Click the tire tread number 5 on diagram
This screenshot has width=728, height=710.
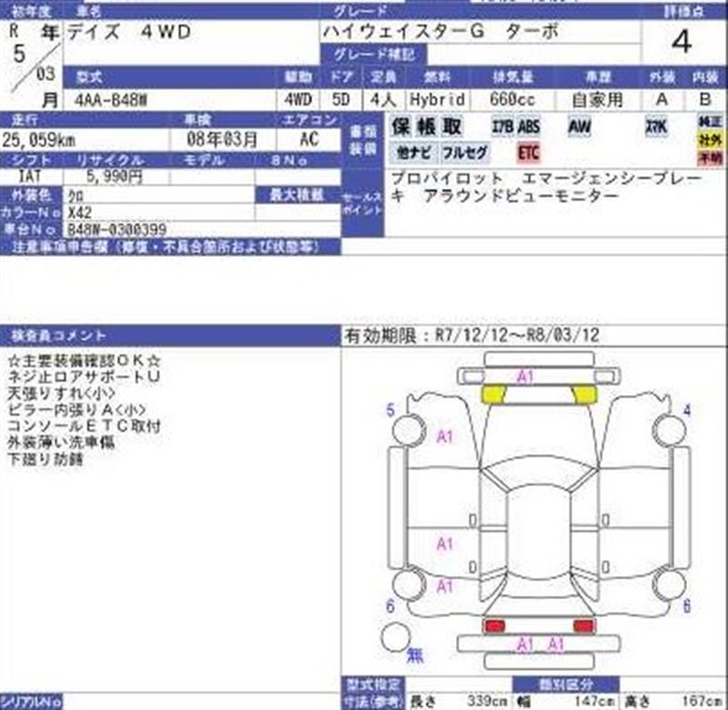coord(390,410)
